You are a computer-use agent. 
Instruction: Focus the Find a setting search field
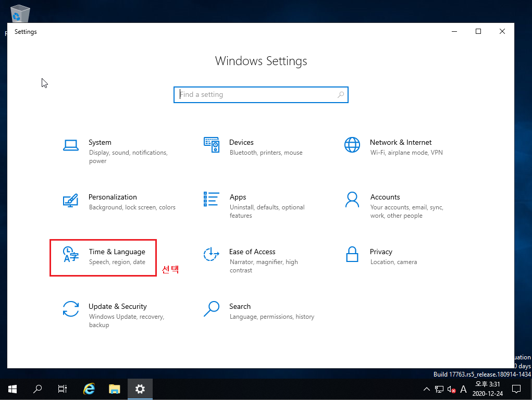(x=261, y=95)
